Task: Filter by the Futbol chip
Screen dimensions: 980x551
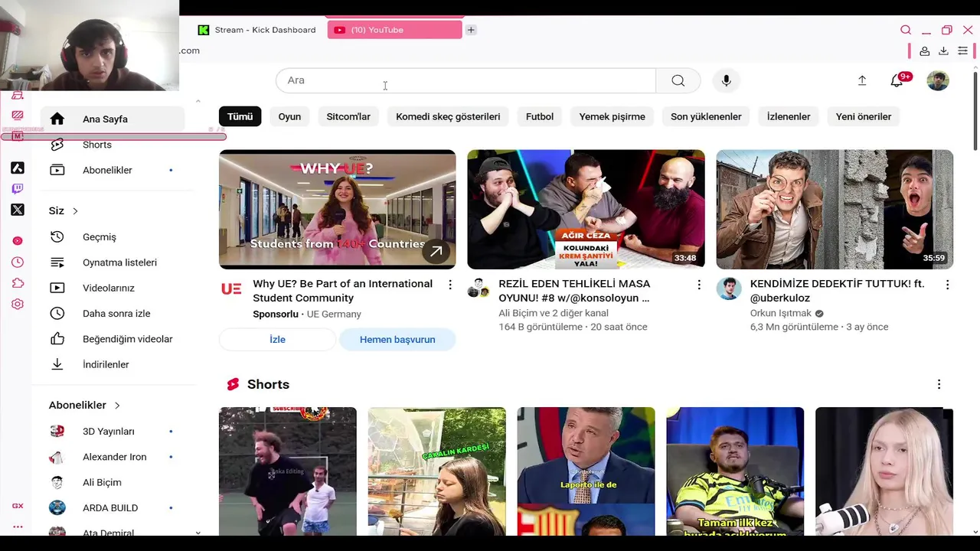Action: 540,116
